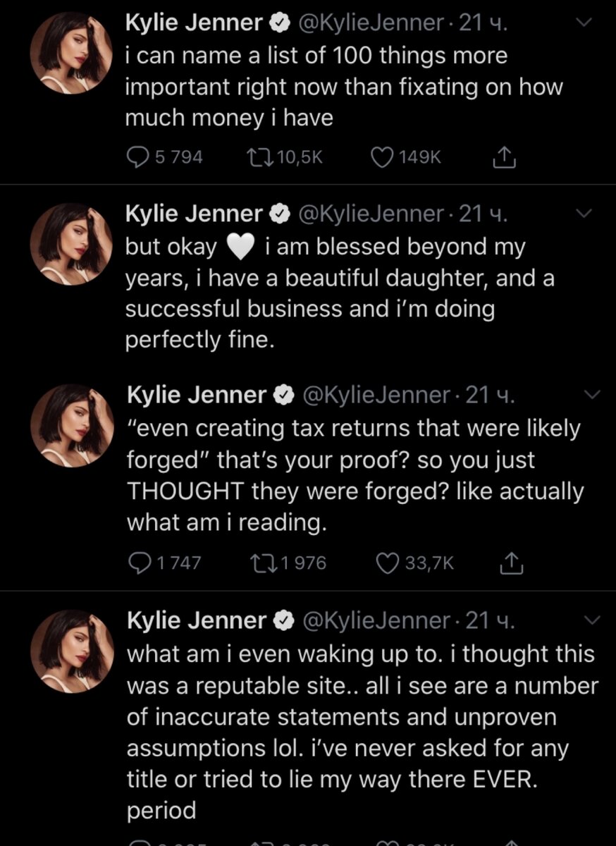616x846 pixels.
Task: Like the tweet with 149K likes
Action: [381, 157]
